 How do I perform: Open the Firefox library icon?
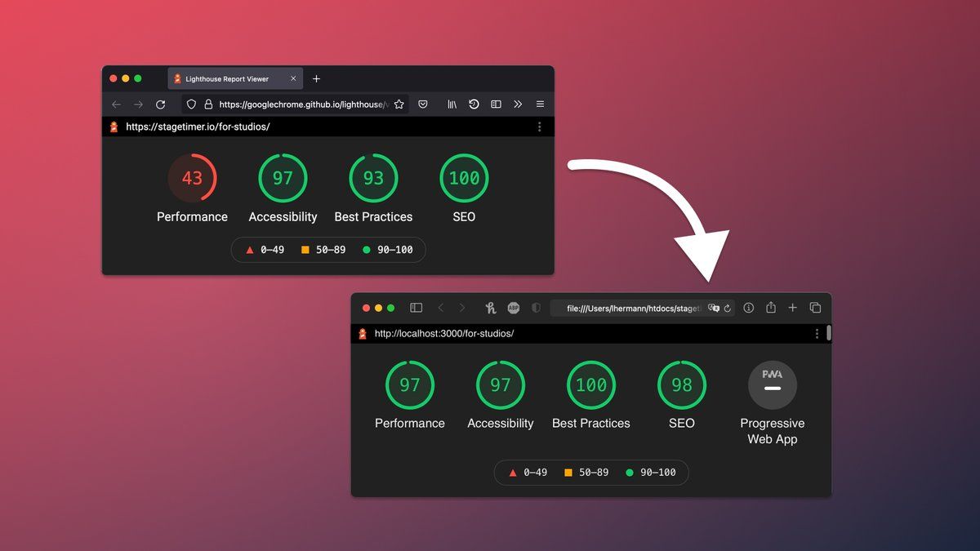coord(452,104)
